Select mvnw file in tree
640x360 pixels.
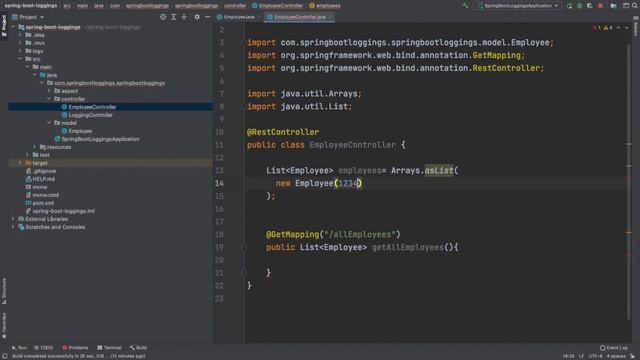(40, 187)
